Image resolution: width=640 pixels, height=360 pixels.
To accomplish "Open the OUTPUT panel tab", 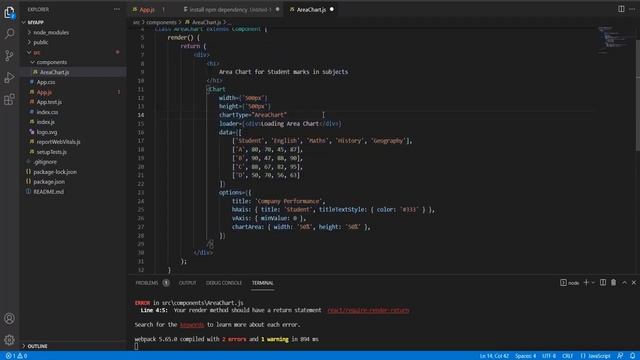I will [187, 283].
